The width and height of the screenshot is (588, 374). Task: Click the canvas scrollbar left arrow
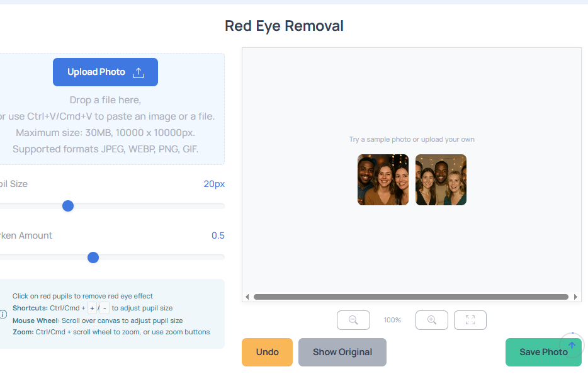[x=247, y=297]
